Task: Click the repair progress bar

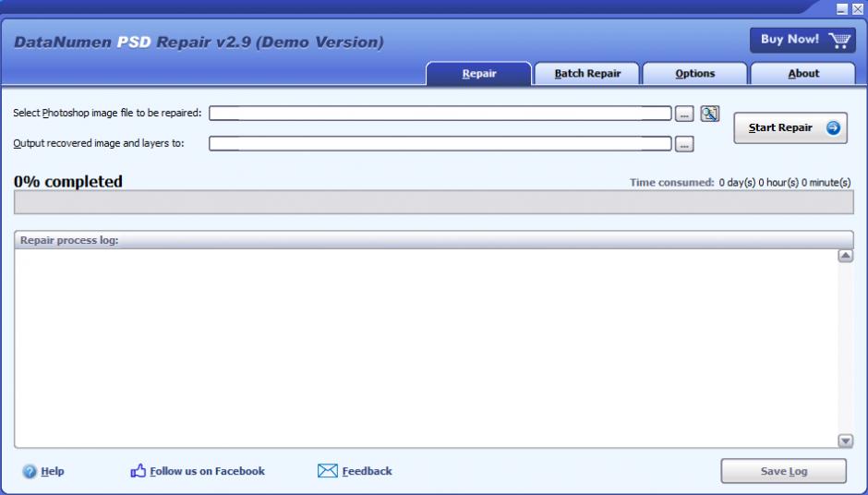Action: tap(433, 202)
